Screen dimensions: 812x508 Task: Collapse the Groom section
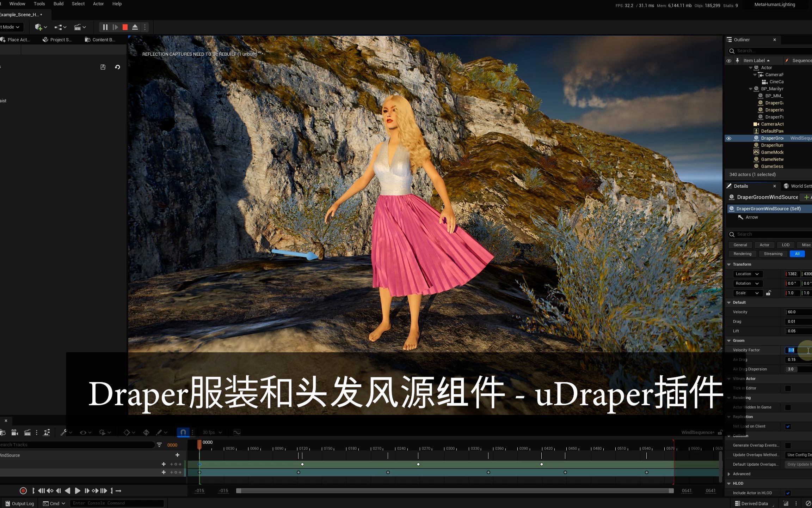pos(729,340)
